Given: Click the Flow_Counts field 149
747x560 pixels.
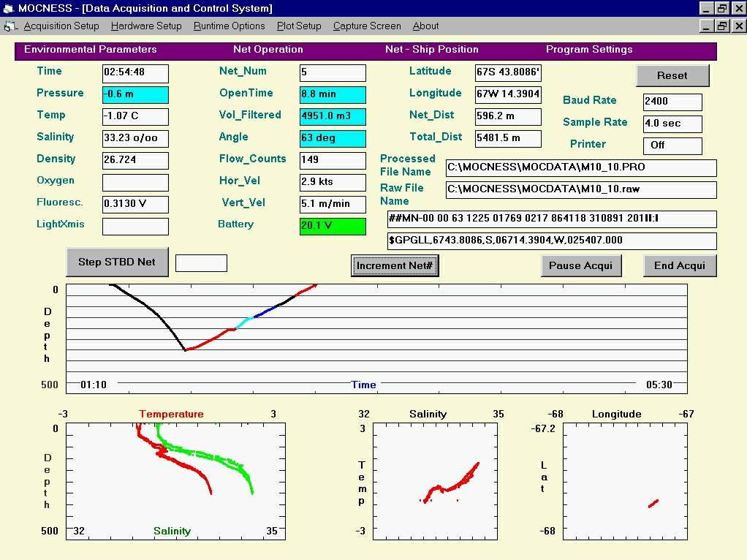Looking at the screenshot, I should coord(333,161).
